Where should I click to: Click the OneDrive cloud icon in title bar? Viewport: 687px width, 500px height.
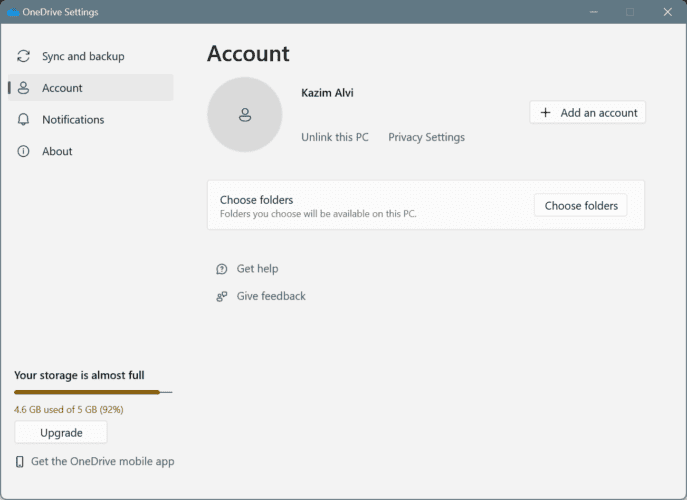(13, 12)
